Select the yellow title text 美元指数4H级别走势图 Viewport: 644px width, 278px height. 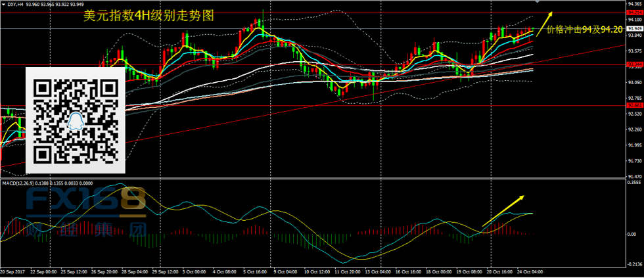coord(149,18)
